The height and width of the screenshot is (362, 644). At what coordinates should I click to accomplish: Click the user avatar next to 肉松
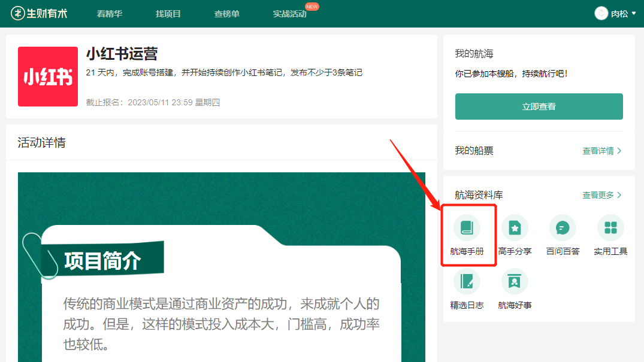click(x=601, y=14)
